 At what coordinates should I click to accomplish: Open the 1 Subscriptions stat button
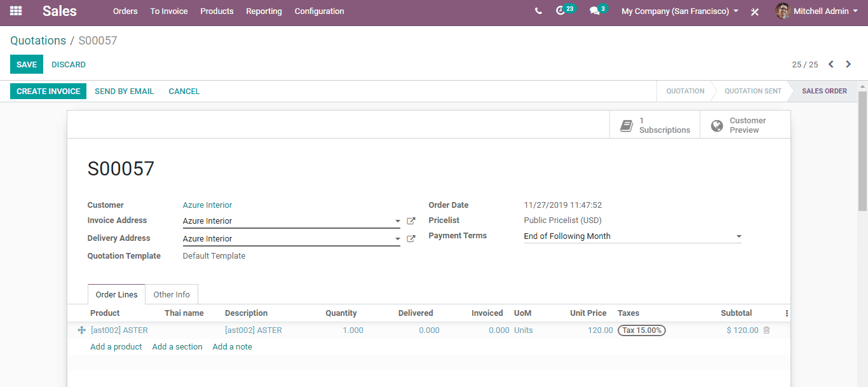click(654, 125)
